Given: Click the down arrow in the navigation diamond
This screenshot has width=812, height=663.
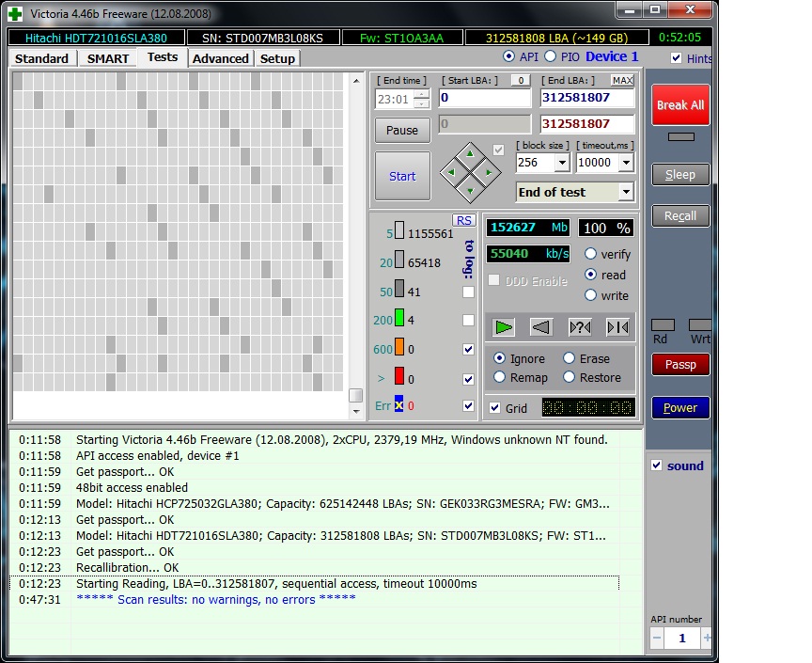Looking at the screenshot, I should pyautogui.click(x=470, y=190).
